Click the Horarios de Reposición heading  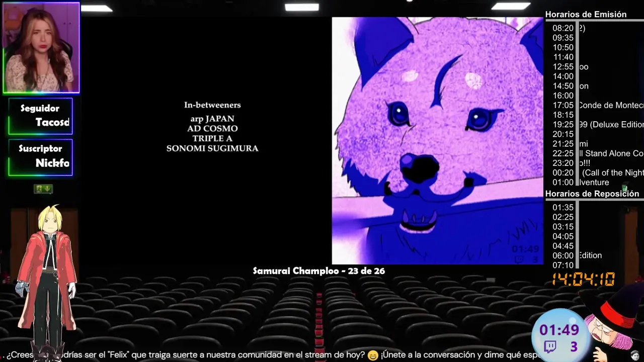tap(592, 194)
